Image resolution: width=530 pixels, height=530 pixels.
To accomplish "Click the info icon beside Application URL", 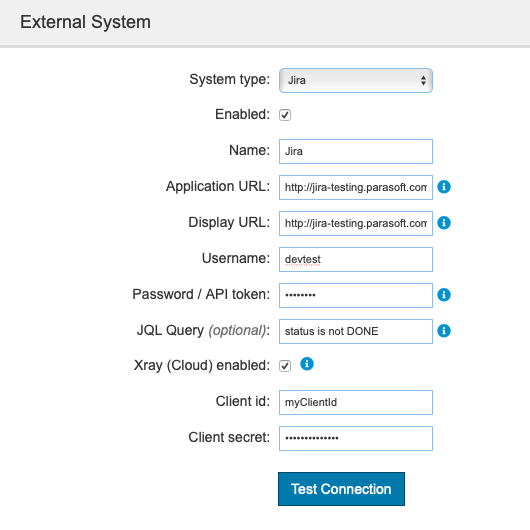I will [444, 187].
